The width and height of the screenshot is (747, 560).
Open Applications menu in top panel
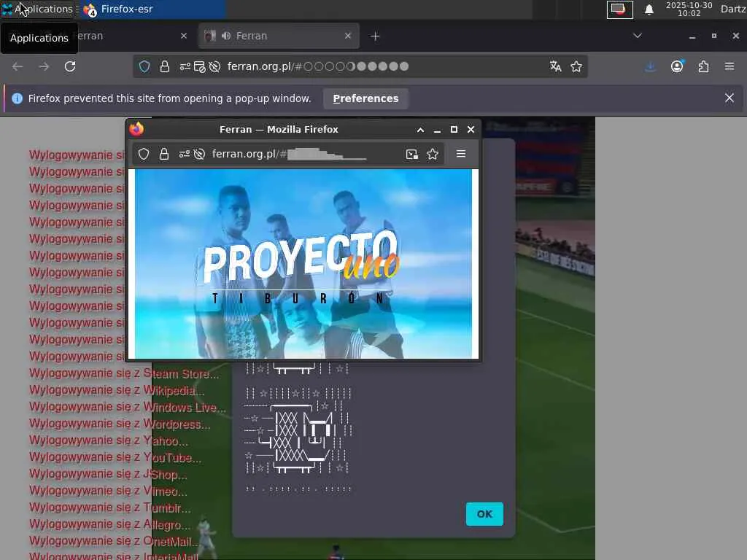tap(38, 9)
